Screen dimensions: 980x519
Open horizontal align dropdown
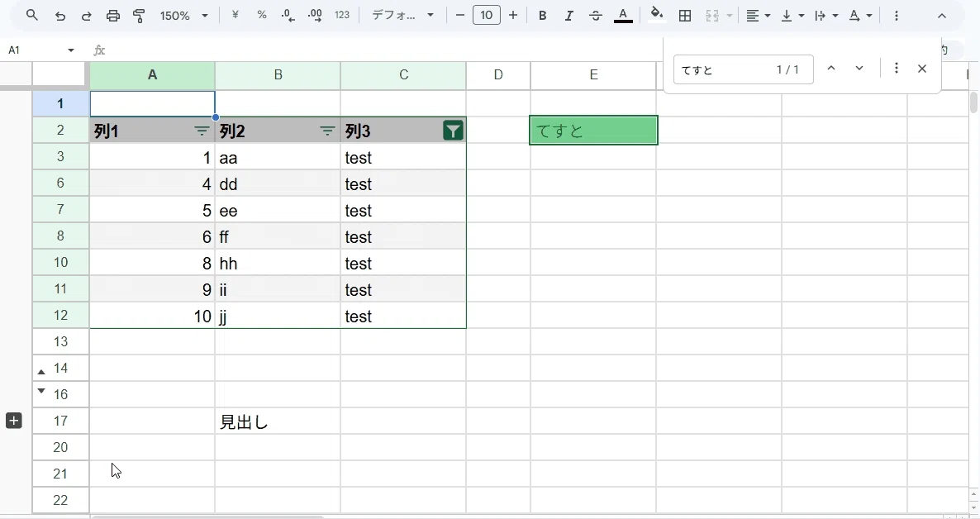click(x=758, y=16)
